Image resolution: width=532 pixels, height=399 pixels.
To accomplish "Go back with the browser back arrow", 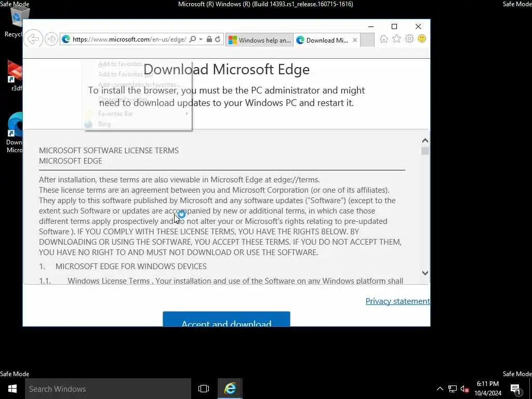I will pyautogui.click(x=34, y=39).
